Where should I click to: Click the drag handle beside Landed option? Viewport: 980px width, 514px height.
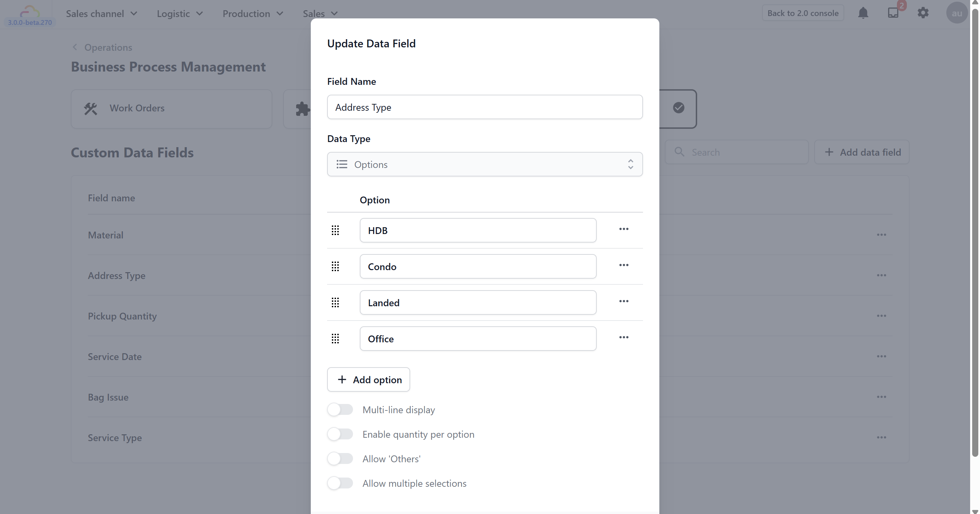coord(335,303)
